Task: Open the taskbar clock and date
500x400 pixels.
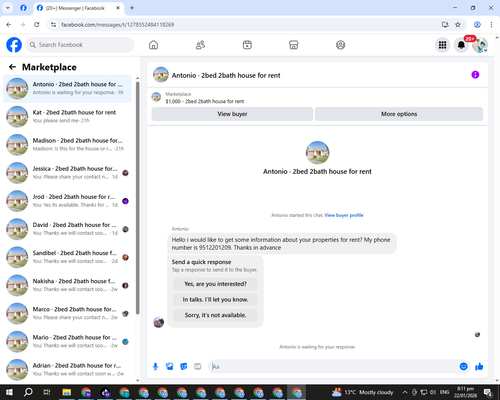Action: 465,392
